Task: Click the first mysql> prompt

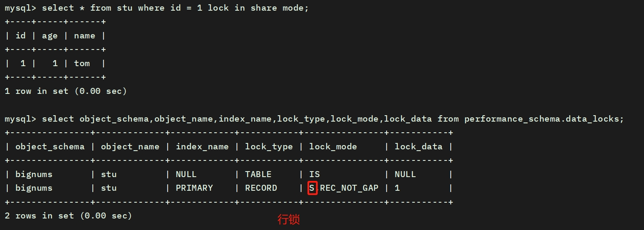Action: [x=21, y=9]
